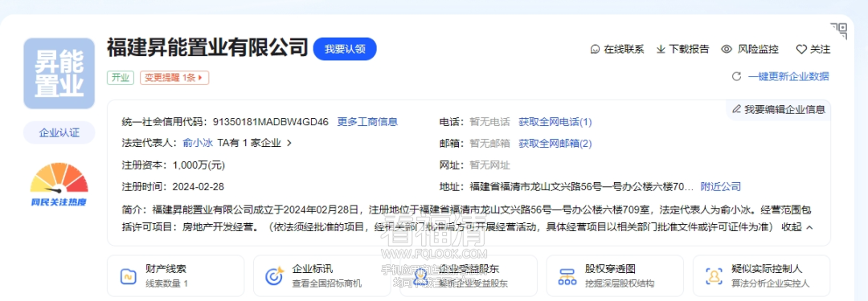Open the 变更提醒 1条 tag
868x301 pixels.
tap(174, 78)
